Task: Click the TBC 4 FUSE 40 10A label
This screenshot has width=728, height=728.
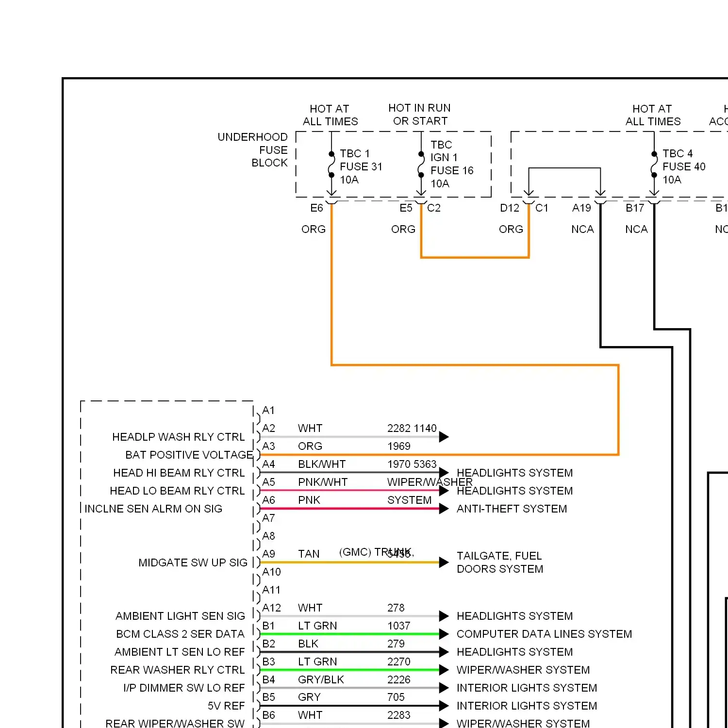Action: pos(684,166)
